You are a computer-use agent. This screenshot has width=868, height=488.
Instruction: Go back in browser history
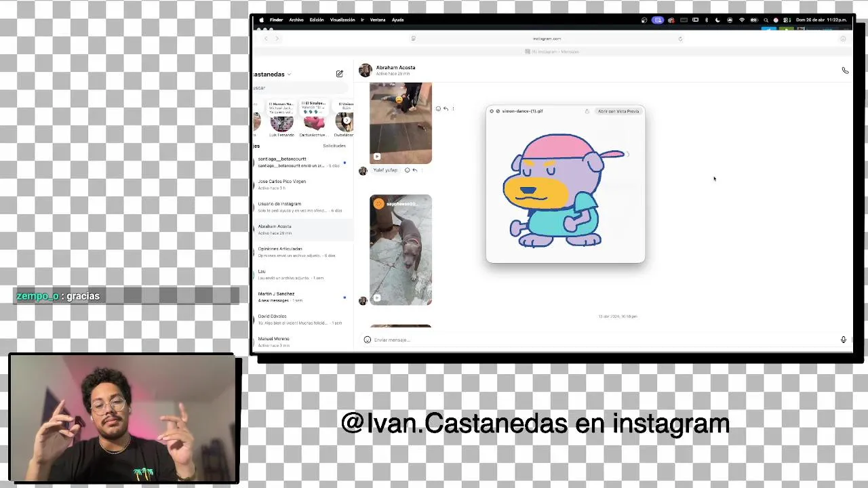click(x=266, y=39)
